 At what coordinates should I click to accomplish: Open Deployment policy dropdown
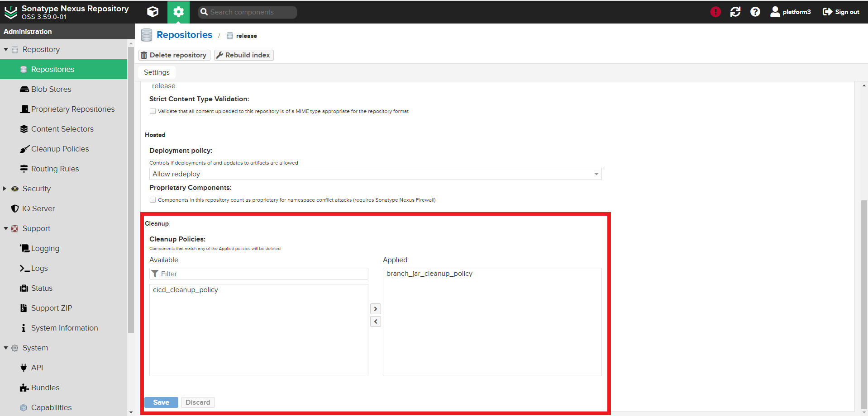click(x=375, y=174)
